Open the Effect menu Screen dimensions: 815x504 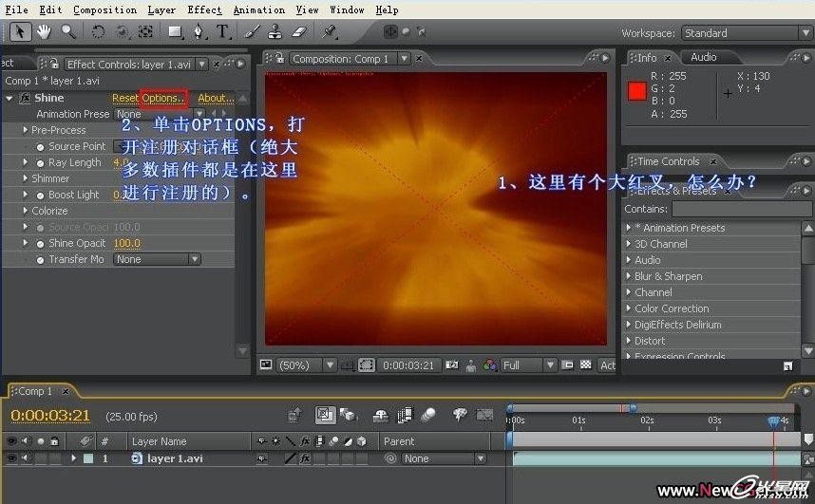click(x=204, y=9)
